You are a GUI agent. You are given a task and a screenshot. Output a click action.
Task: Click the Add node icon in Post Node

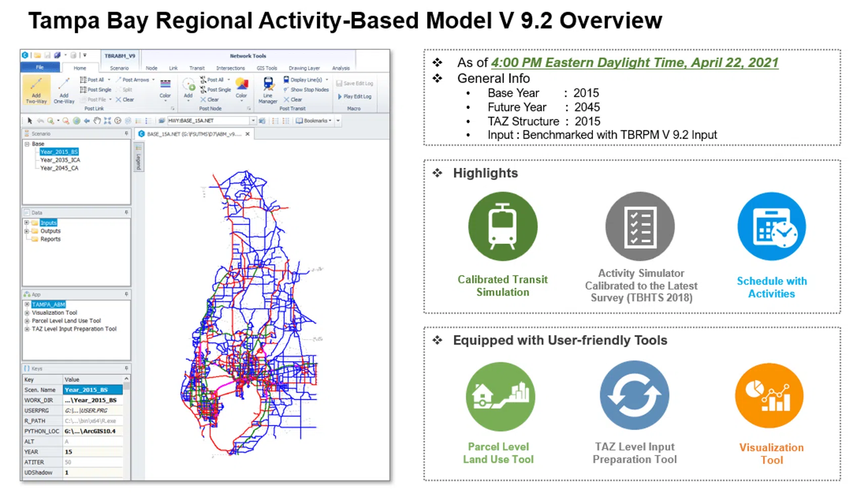coord(188,88)
